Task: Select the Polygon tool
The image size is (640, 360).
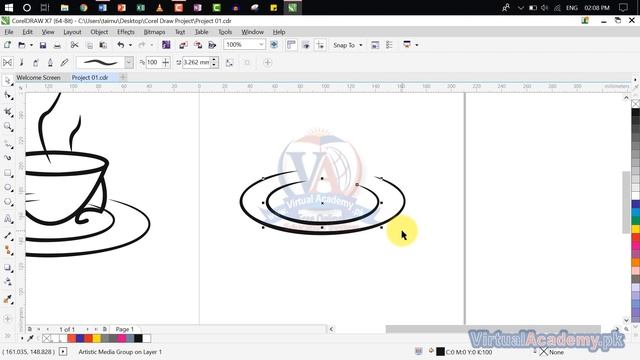Action: (x=7, y=202)
